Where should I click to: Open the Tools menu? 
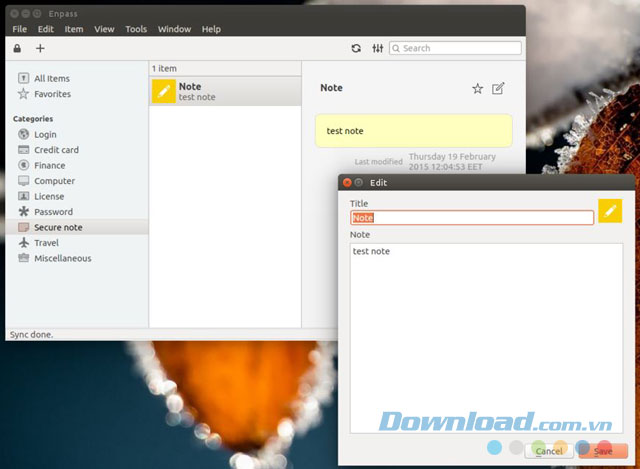136,29
